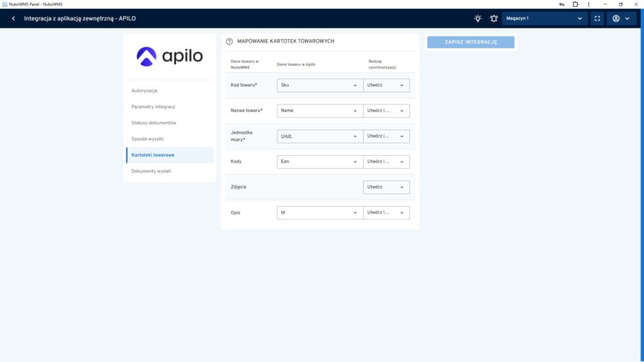Click the Zapisz integrację button

[x=470, y=42]
